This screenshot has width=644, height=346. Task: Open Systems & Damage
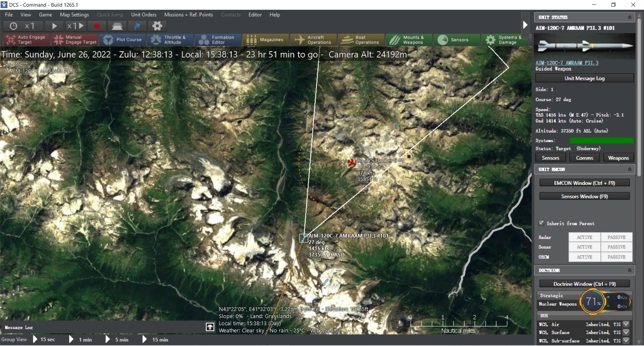(505, 40)
